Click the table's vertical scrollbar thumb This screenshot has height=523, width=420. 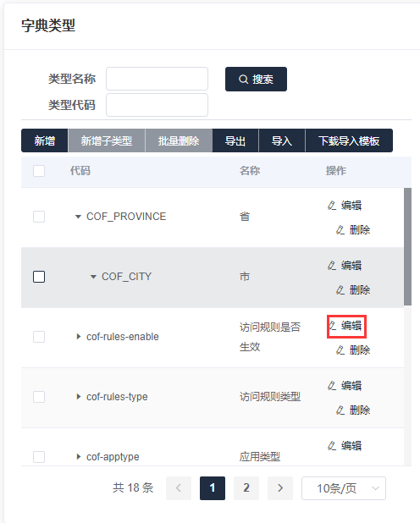tap(407, 246)
